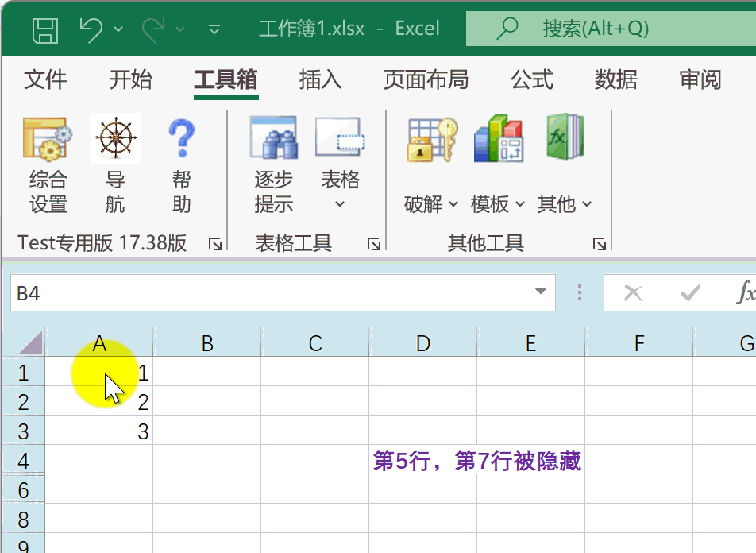Click the Undo arrow icon
Viewport: 756px width, 553px height.
point(91,29)
